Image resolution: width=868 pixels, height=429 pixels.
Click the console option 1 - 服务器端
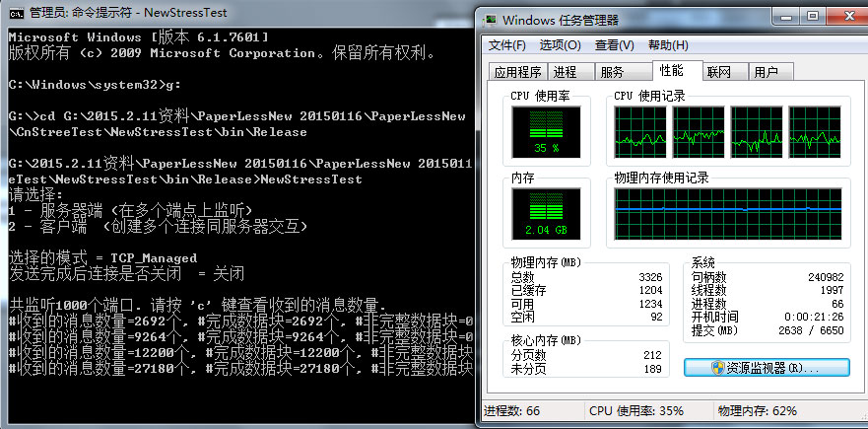(x=131, y=211)
